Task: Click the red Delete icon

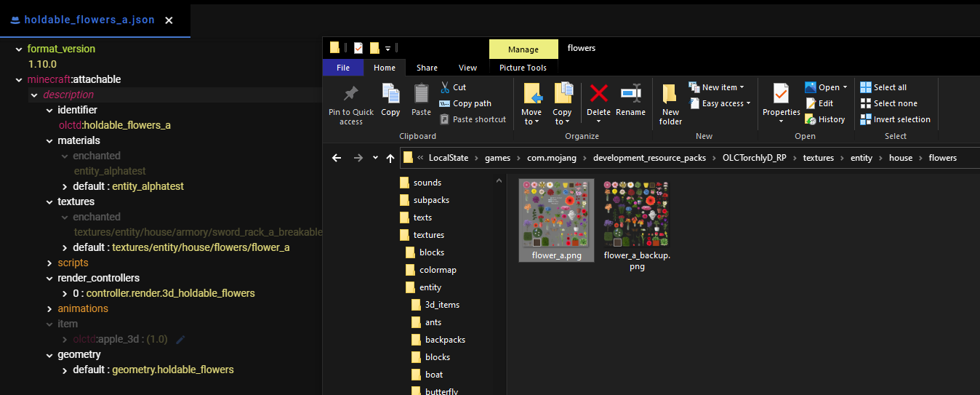Action: click(598, 93)
